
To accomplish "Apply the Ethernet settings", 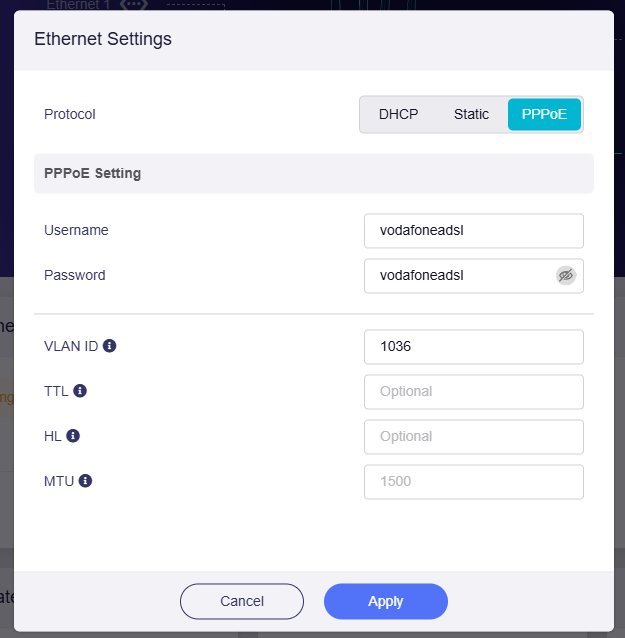I will pyautogui.click(x=385, y=601).
